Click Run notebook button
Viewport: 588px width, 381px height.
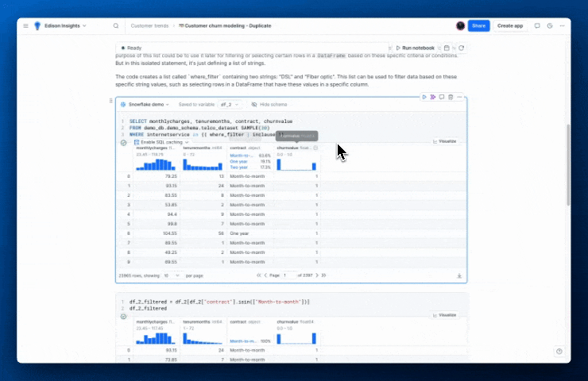coord(415,48)
